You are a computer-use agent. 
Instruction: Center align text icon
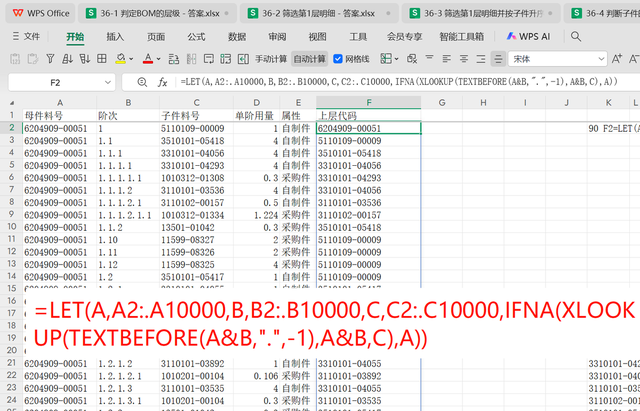click(464, 59)
